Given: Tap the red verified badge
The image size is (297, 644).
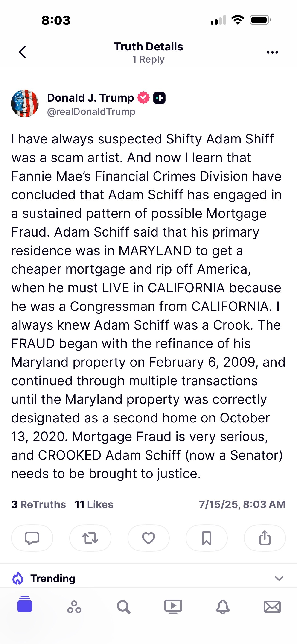Looking at the screenshot, I should (143, 98).
